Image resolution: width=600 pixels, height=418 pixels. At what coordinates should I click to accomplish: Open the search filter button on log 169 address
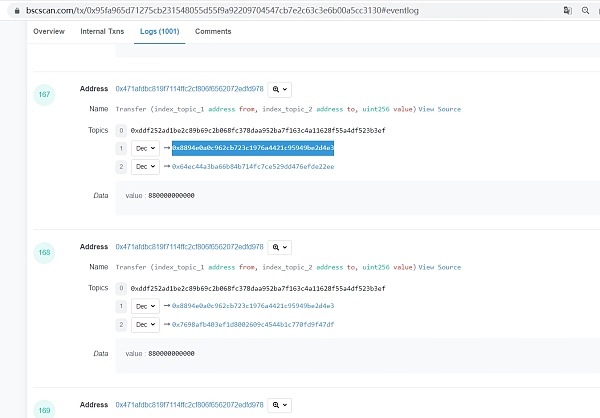tap(279, 404)
